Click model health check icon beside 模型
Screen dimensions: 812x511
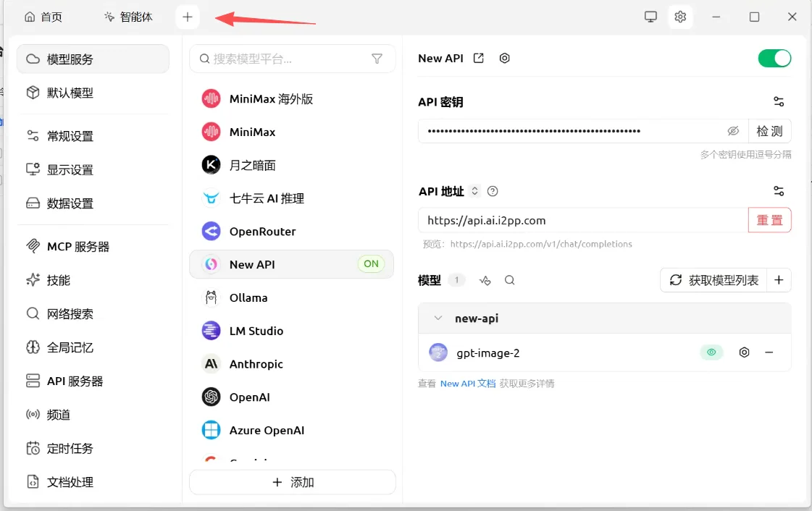tap(485, 280)
